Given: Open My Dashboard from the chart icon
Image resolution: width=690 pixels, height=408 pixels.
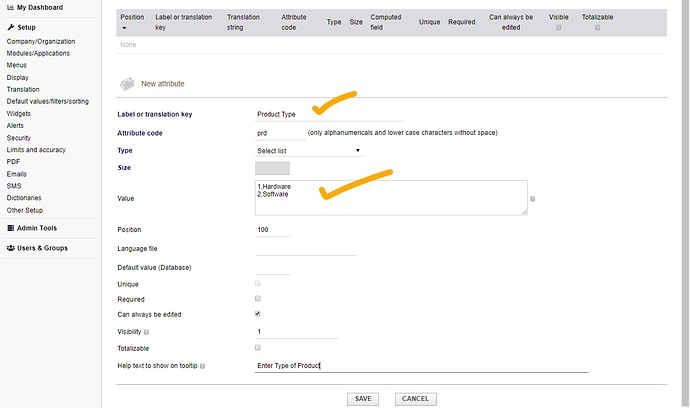Looking at the screenshot, I should point(10,7).
